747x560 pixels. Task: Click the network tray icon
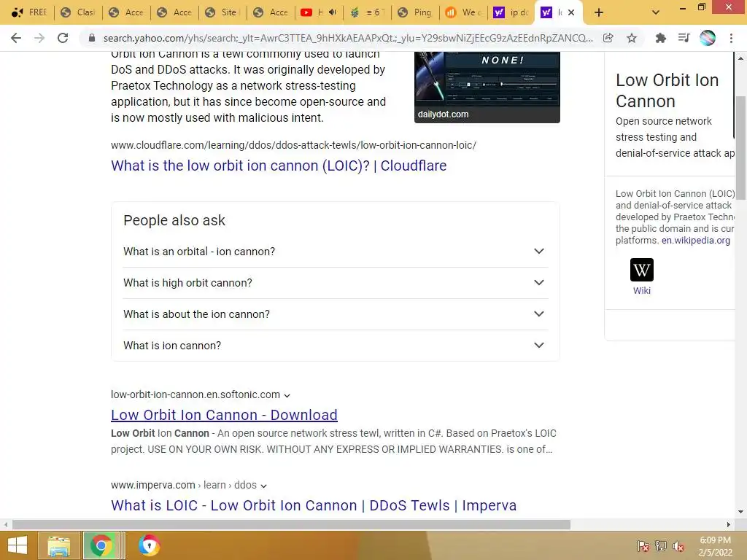pyautogui.click(x=661, y=546)
